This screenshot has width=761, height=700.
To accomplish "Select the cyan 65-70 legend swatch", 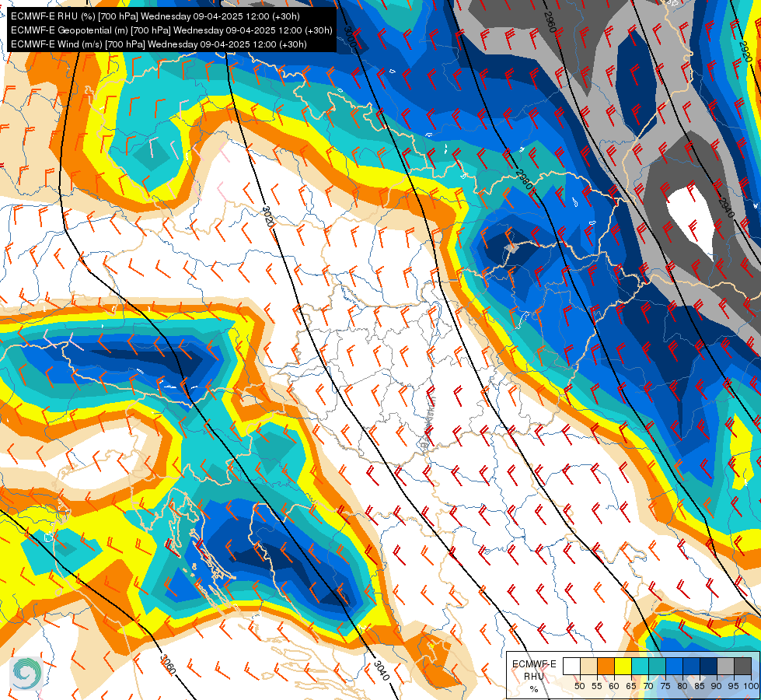I will tap(641, 666).
